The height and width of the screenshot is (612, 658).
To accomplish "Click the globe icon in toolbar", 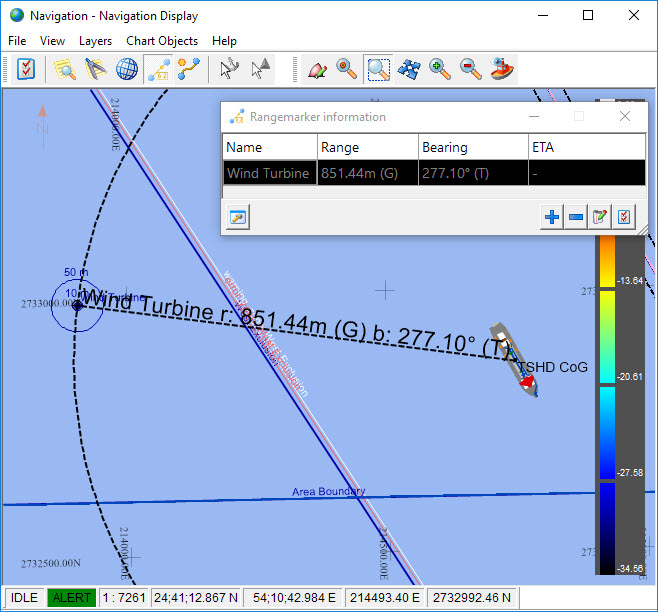I will click(x=127, y=69).
